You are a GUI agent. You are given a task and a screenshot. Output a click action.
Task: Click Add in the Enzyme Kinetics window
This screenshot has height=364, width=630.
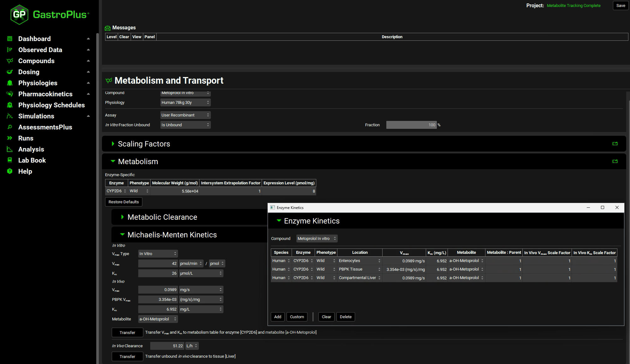277,317
